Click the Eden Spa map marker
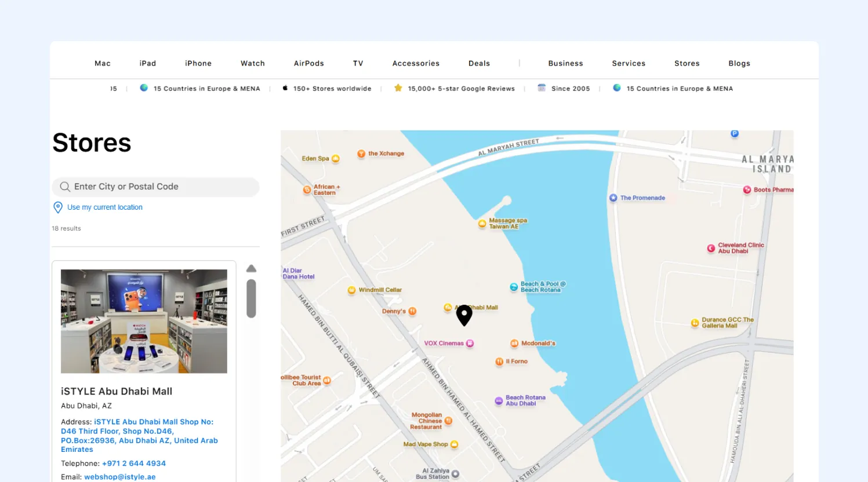Screen dimensions: 868x482 [335, 159]
